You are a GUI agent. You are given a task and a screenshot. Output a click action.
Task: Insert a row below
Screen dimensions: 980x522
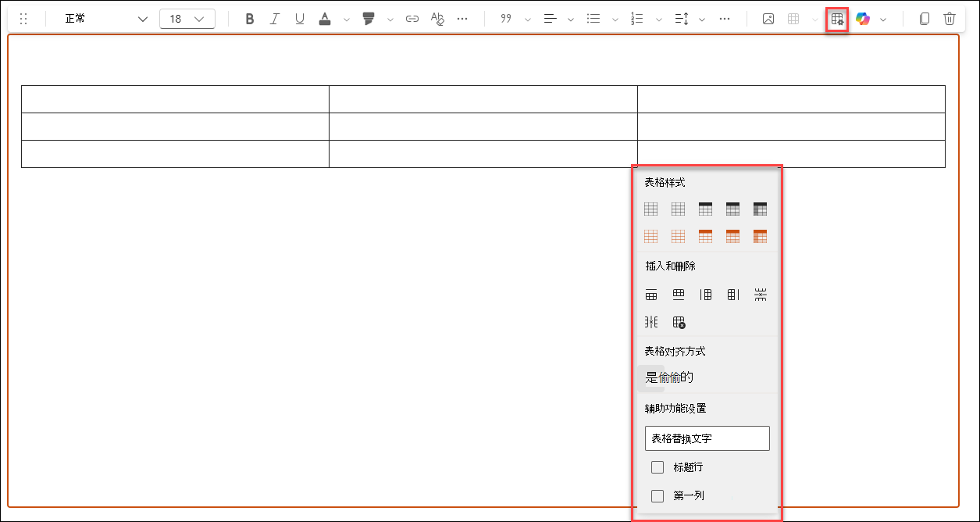pyautogui.click(x=679, y=295)
